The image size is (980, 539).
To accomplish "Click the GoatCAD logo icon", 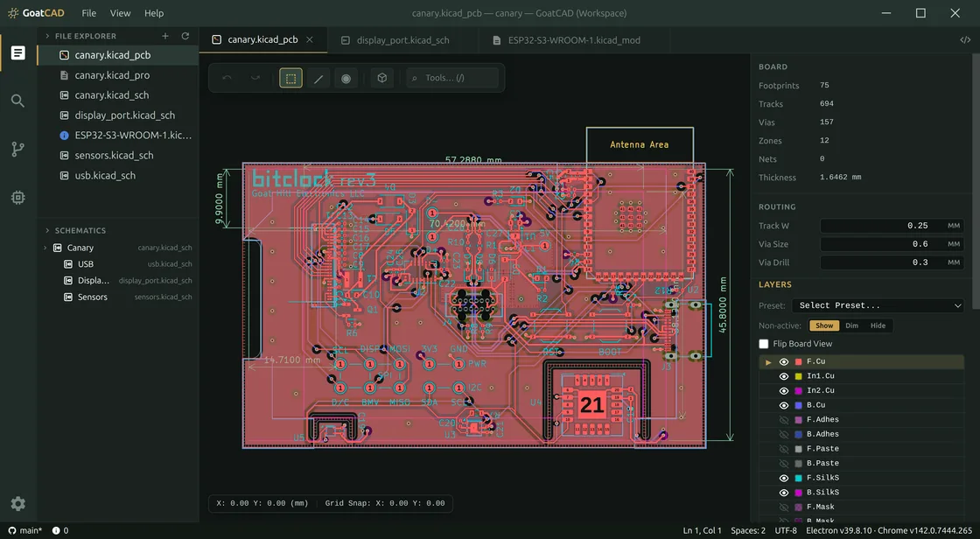I will pyautogui.click(x=13, y=12).
